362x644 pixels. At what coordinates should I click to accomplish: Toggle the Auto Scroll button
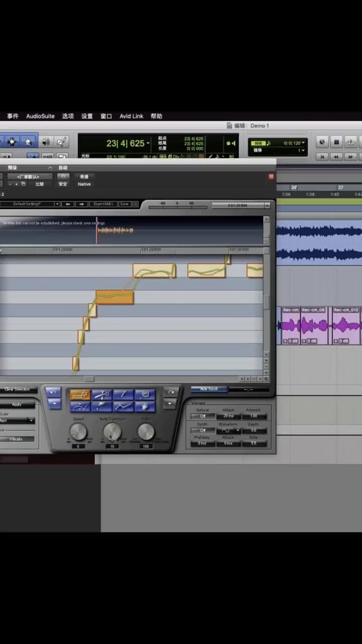tap(209, 389)
